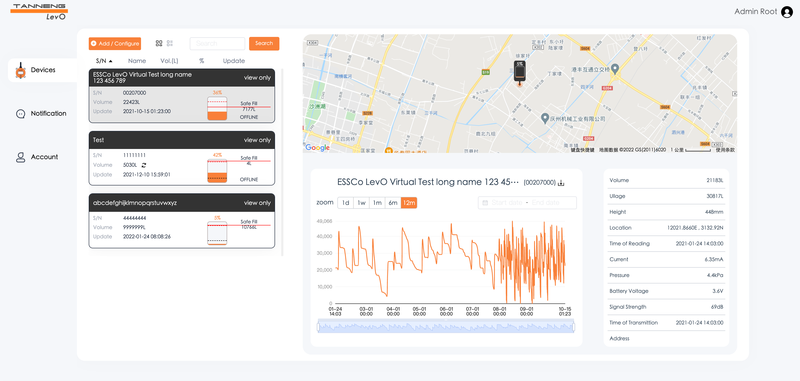800x381 pixels.
Task: Sort device list by Vol.[L] column
Action: [169, 61]
